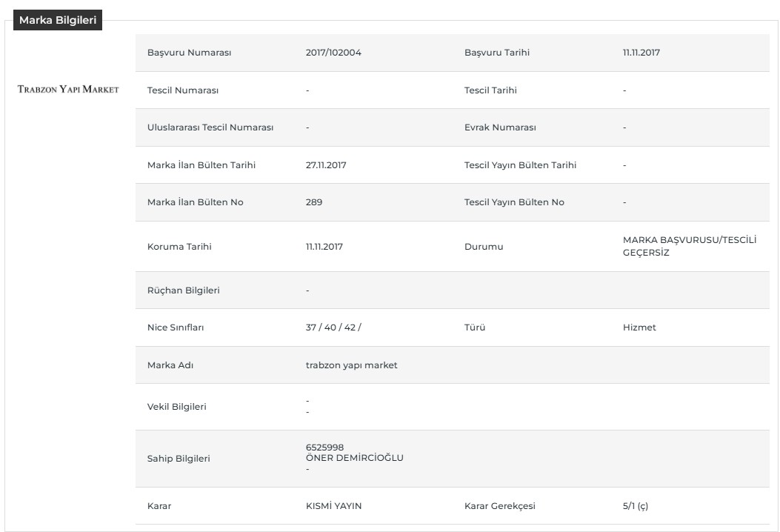This screenshot has height=532, width=780.
Task: Click the Trabzon Yapı Market logo image
Action: [x=68, y=89]
